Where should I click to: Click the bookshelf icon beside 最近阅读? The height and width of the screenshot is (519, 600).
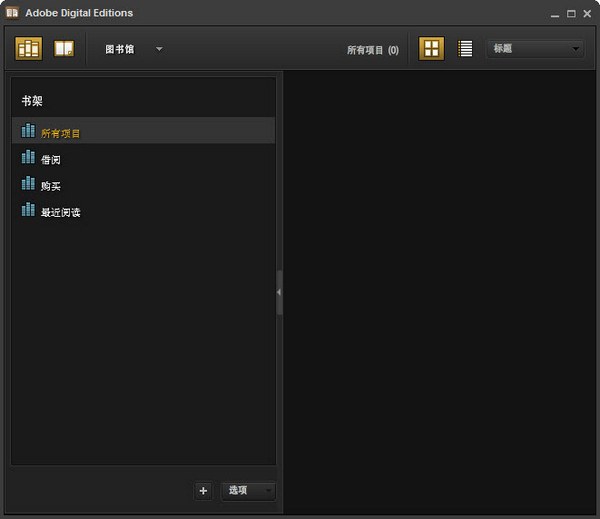[x=28, y=211]
